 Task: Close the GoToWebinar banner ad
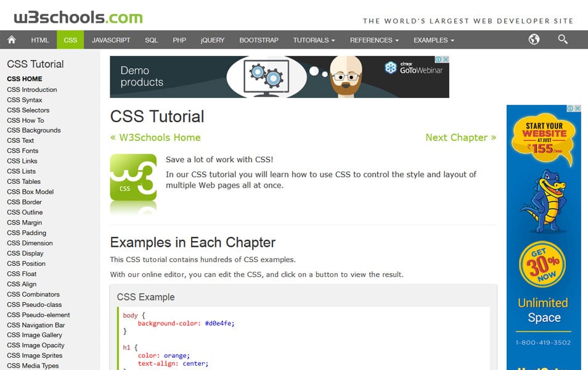tap(446, 59)
